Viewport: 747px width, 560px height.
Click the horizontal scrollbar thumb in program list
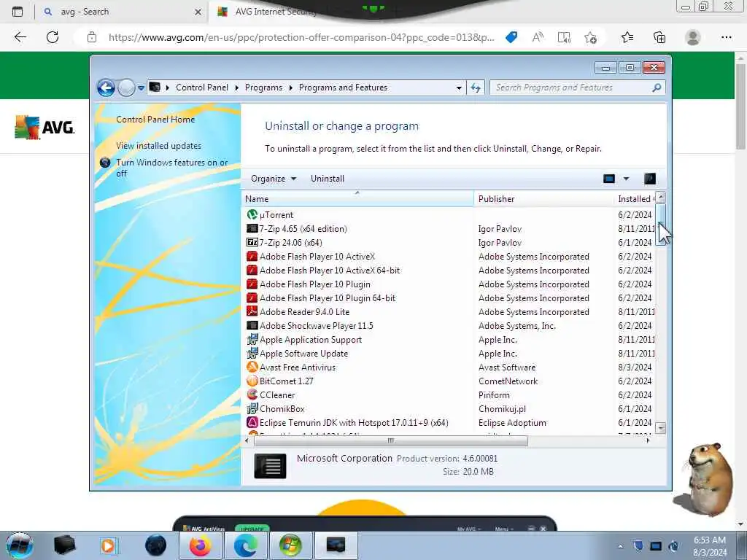tap(391, 441)
